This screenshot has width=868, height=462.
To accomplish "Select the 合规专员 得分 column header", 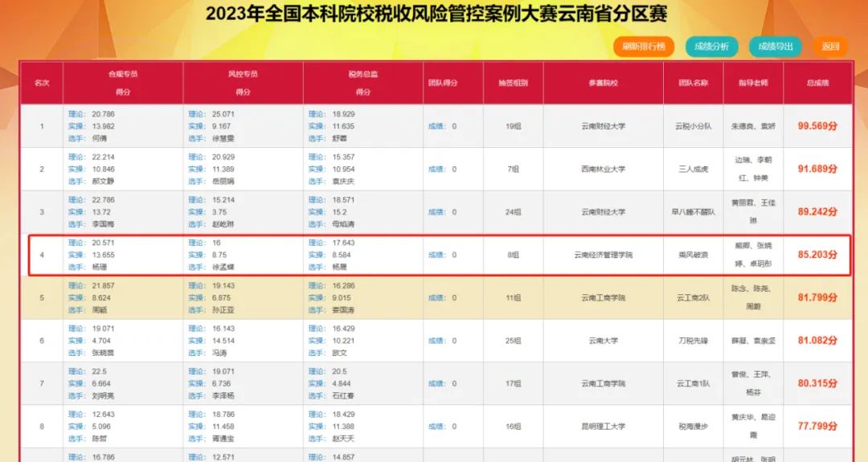I will tap(123, 83).
